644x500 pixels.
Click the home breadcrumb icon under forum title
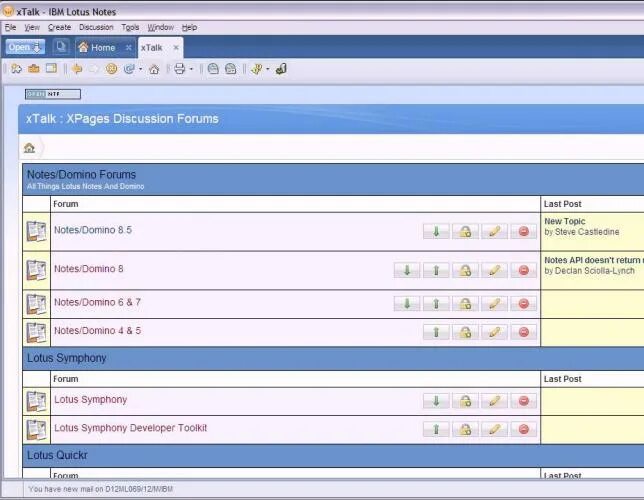click(x=29, y=147)
